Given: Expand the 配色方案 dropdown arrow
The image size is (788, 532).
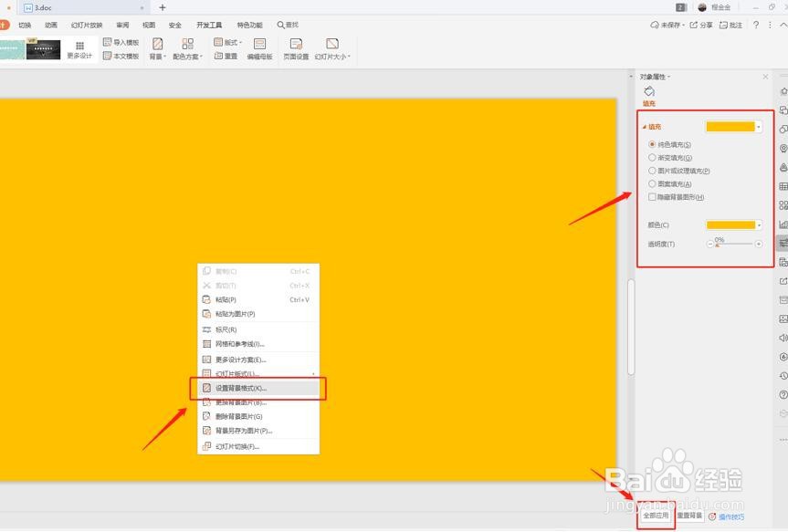Looking at the screenshot, I should click(x=202, y=57).
